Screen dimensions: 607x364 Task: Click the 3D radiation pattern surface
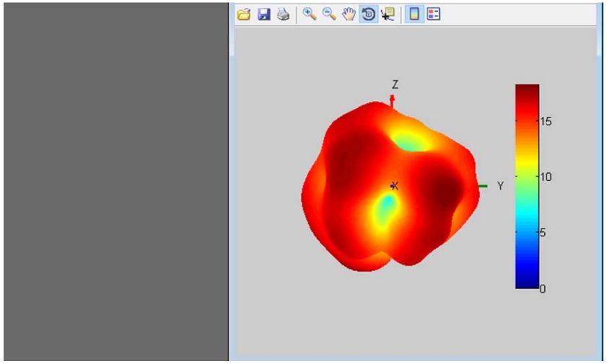(390, 186)
